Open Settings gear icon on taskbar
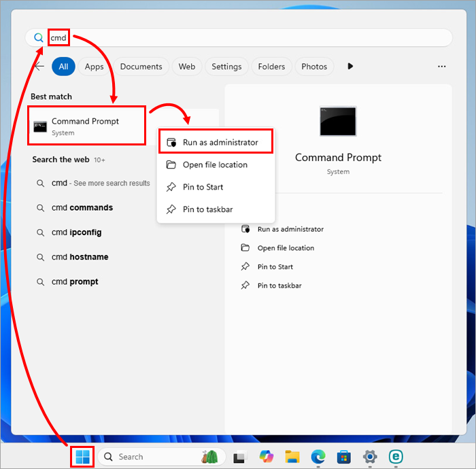 [370, 457]
